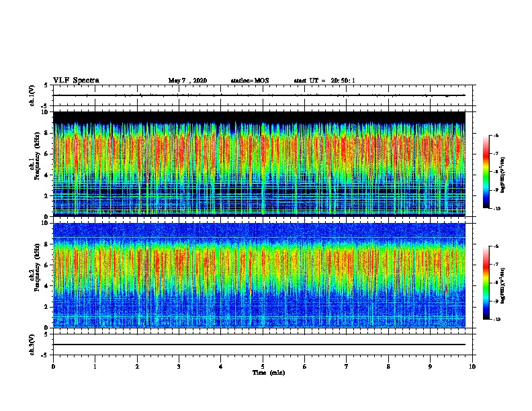The width and height of the screenshot is (532, 411).
Task: Click the ch.1 color scale "-6" label
Action: [x=496, y=135]
